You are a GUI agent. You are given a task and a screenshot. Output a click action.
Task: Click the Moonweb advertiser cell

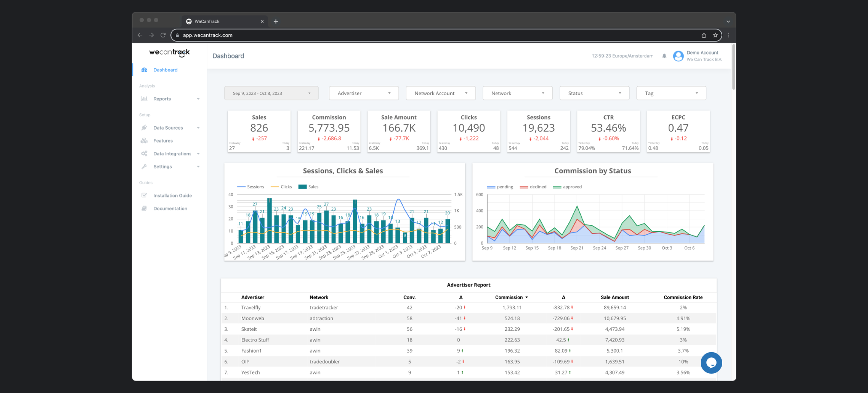click(x=253, y=318)
